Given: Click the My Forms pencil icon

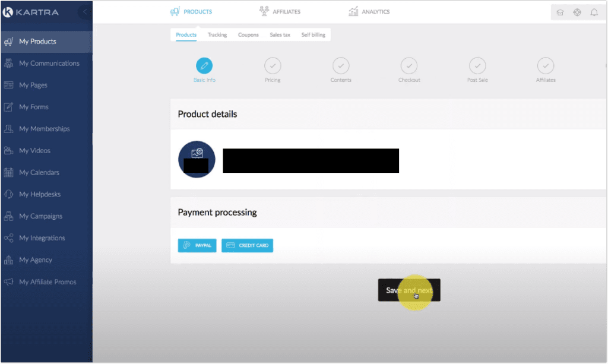Looking at the screenshot, I should pos(8,107).
